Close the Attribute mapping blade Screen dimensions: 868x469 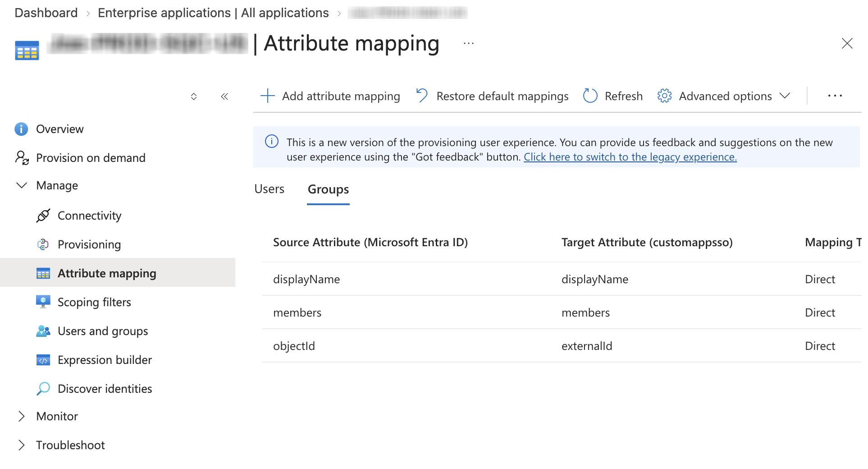tap(847, 43)
